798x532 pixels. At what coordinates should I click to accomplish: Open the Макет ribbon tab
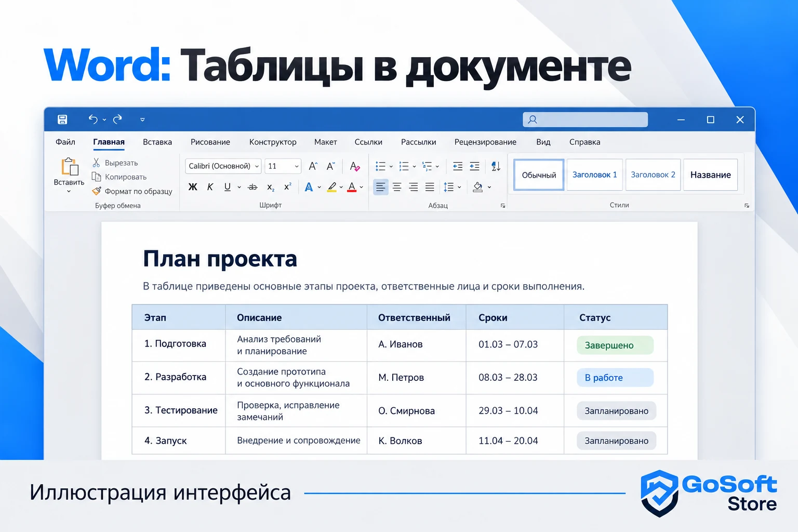point(326,142)
